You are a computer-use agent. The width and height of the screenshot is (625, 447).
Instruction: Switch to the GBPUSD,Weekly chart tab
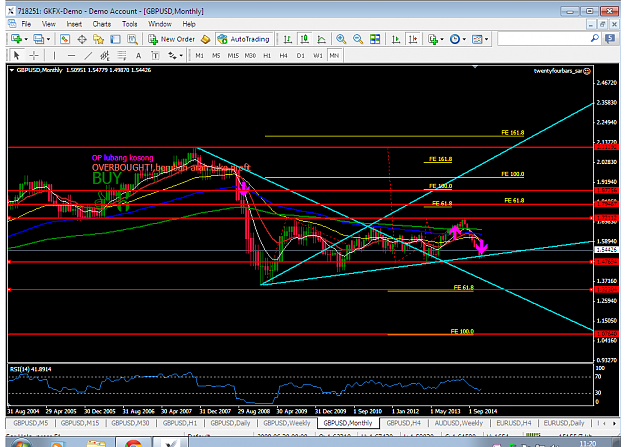click(287, 423)
